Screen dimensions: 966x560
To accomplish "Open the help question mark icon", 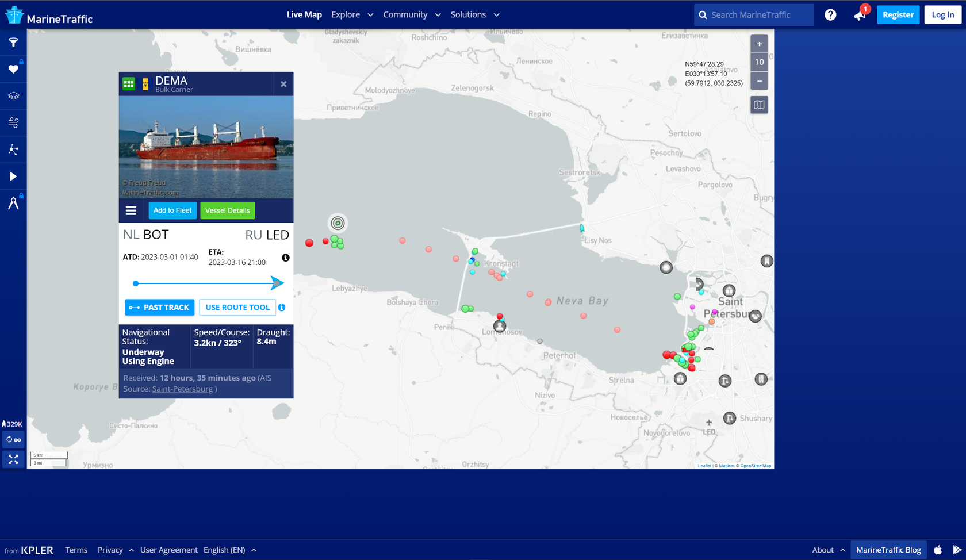I will 830,15.
